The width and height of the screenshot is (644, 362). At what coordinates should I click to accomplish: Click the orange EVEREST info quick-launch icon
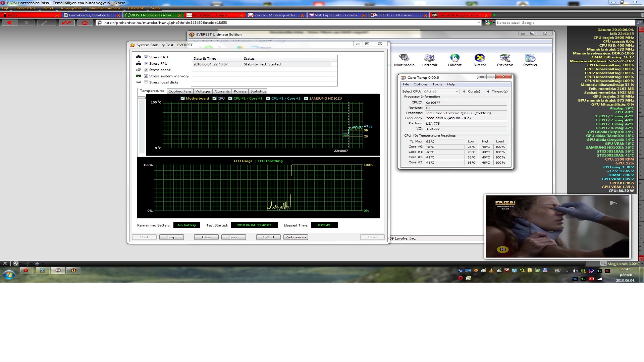coord(476,270)
